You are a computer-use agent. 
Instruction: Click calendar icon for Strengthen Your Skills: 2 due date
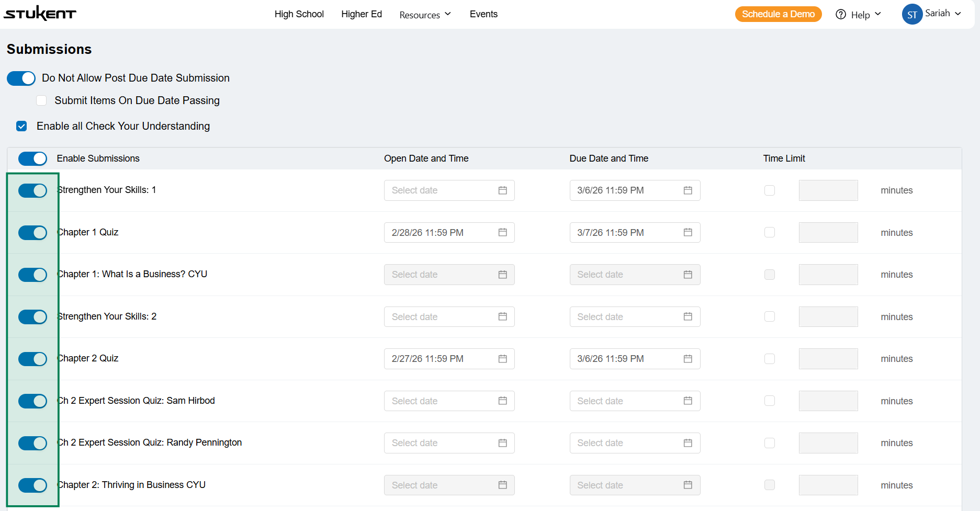(x=688, y=317)
